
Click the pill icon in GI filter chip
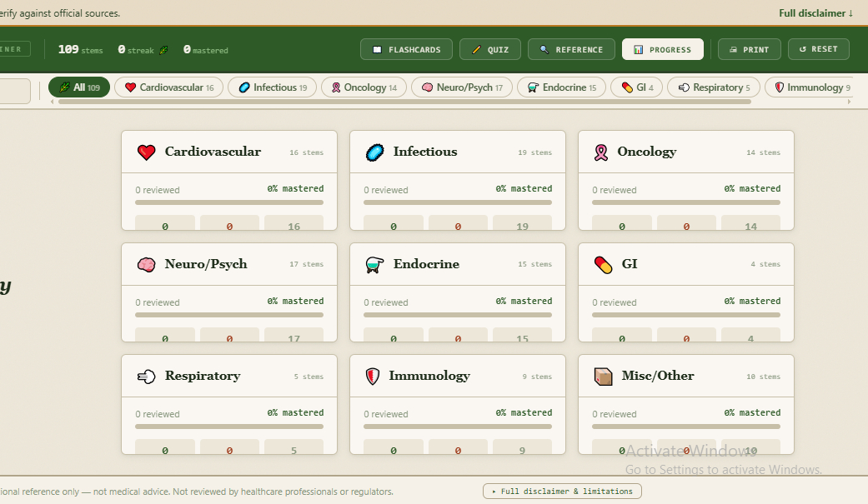coord(627,87)
